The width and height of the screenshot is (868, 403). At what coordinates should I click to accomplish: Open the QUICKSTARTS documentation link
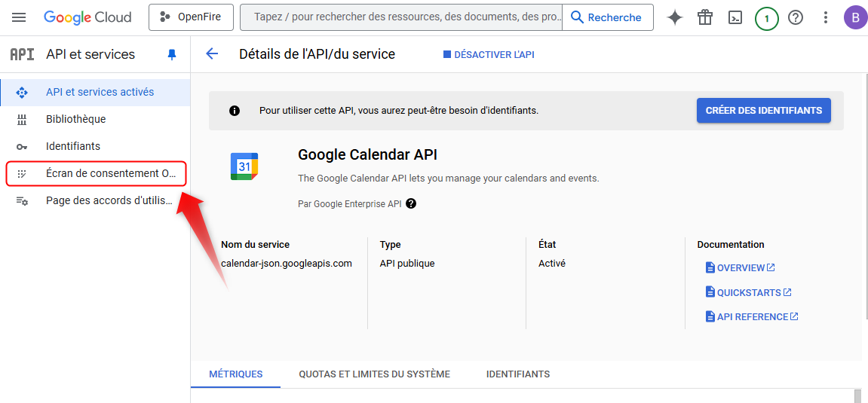pyautogui.click(x=749, y=292)
